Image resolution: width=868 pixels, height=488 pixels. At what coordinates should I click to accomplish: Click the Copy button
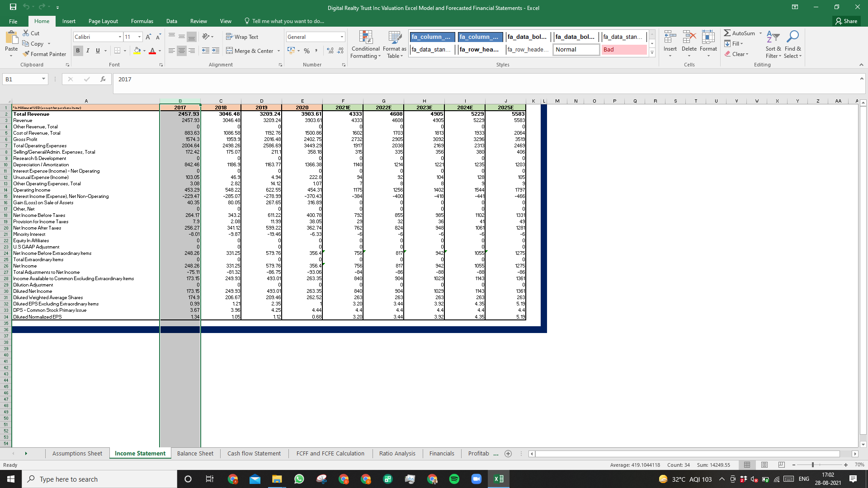click(33, 44)
